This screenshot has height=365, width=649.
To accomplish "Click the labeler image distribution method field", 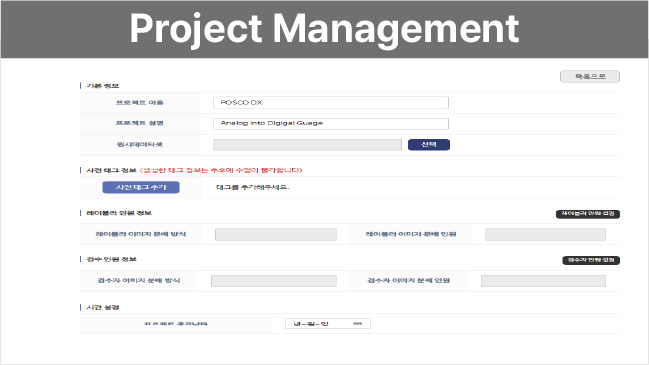I will click(x=276, y=234).
